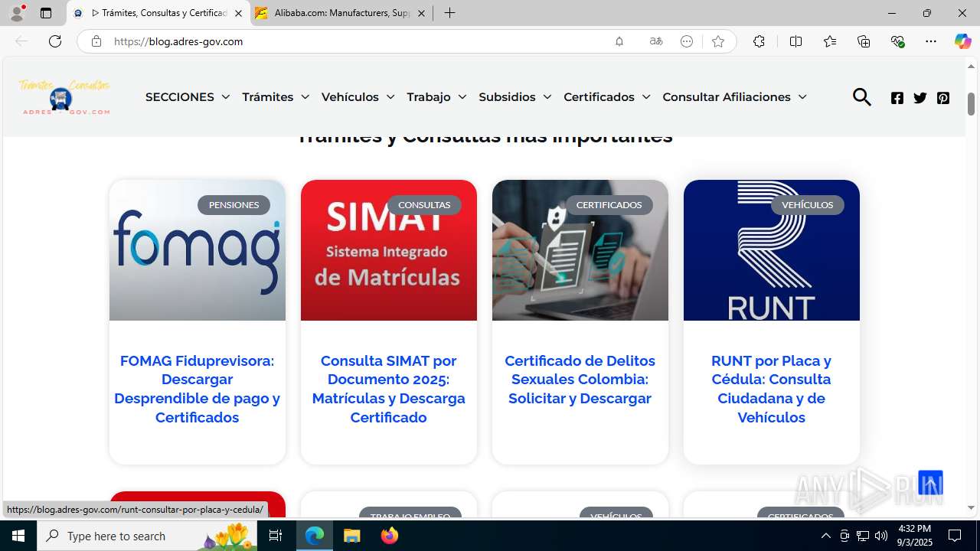Open the Action Center notifications icon
The width and height of the screenshot is (980, 551).
pos(955,536)
